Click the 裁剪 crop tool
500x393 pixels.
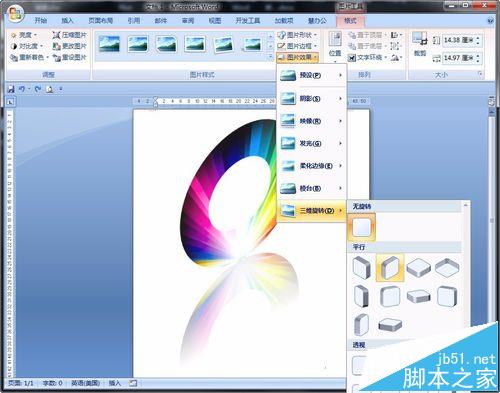pyautogui.click(x=420, y=43)
